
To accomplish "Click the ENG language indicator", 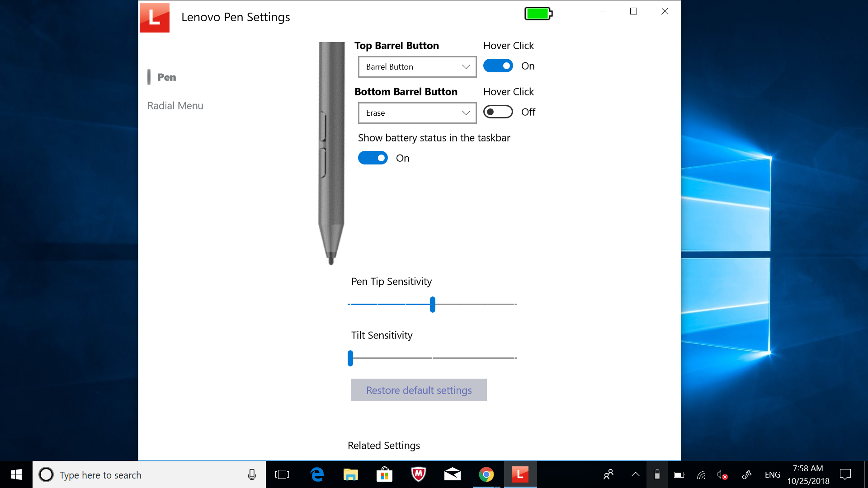I will click(x=773, y=475).
